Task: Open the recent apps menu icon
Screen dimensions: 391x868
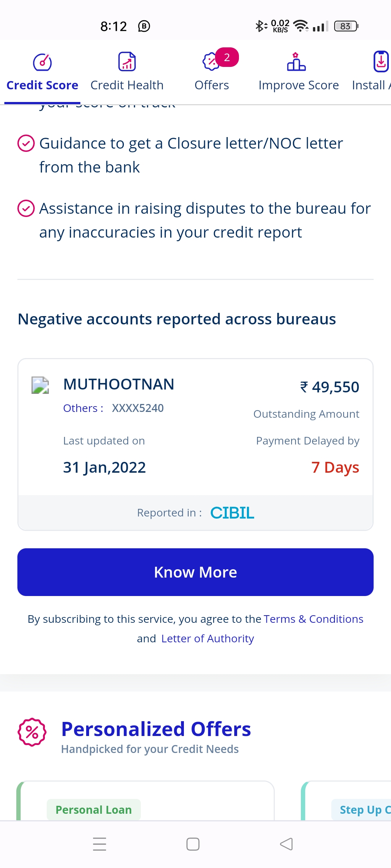Action: (x=100, y=844)
